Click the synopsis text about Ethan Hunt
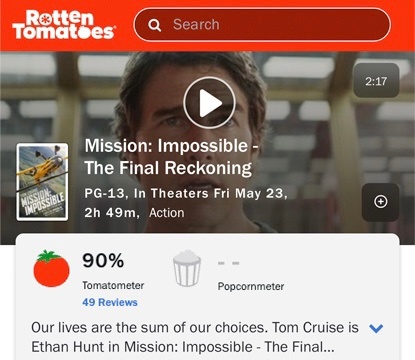Screen dimensions: 415x360 coord(195,337)
